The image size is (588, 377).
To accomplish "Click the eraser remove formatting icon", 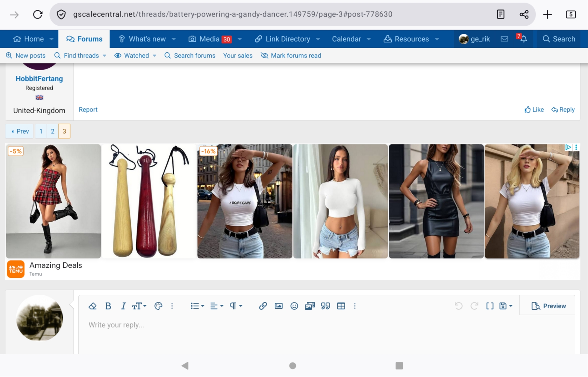I will pos(93,306).
